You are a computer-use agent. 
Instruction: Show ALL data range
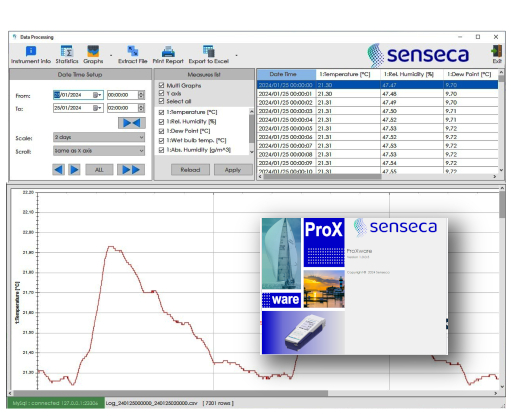tap(99, 170)
